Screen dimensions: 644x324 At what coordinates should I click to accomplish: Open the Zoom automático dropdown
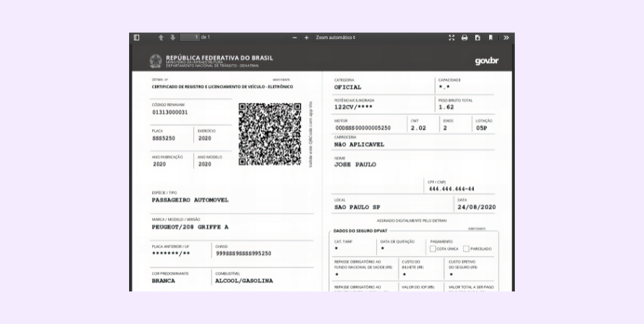(x=335, y=38)
